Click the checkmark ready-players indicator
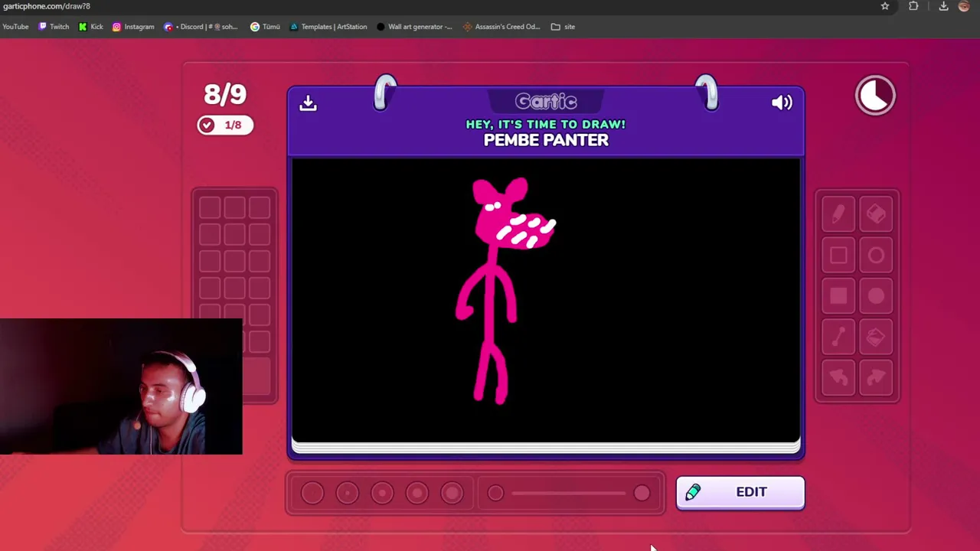980x551 pixels. 224,125
